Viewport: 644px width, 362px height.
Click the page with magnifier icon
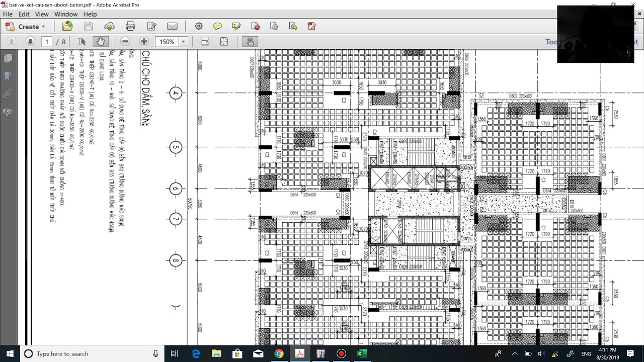point(274,26)
